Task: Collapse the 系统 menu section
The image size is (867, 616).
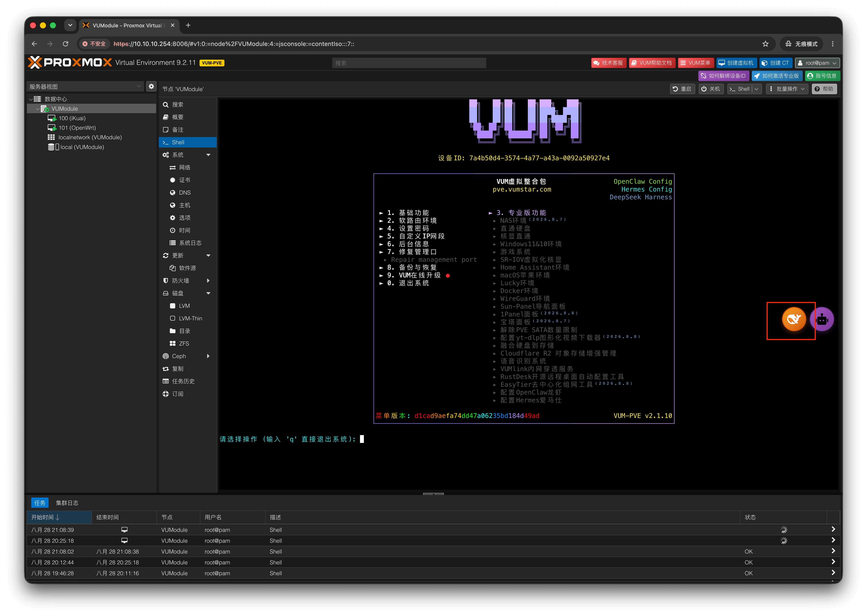Action: point(208,155)
